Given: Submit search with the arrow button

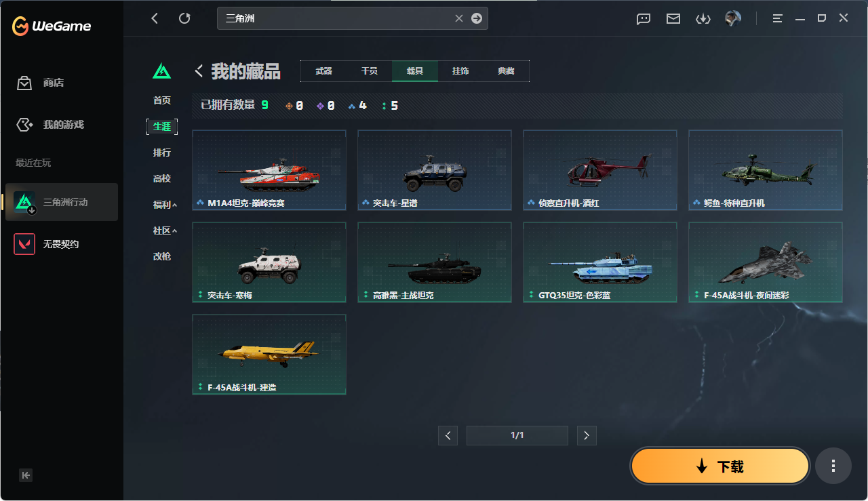Looking at the screenshot, I should tap(477, 18).
